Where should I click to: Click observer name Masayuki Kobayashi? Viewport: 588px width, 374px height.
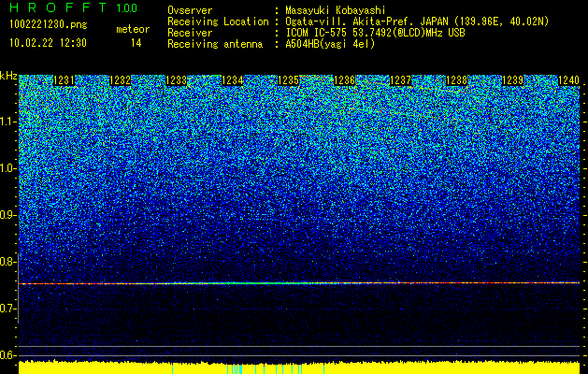(336, 10)
